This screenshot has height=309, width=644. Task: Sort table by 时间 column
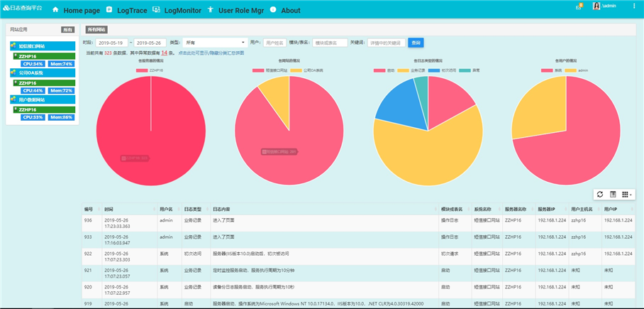click(128, 209)
